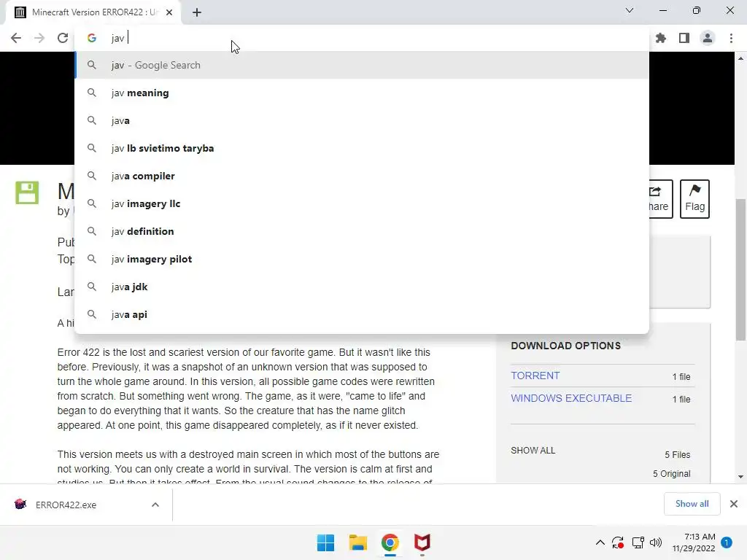This screenshot has width=747, height=560.
Task: Select the 'jav - Google Search' suggestion
Action: [x=362, y=65]
